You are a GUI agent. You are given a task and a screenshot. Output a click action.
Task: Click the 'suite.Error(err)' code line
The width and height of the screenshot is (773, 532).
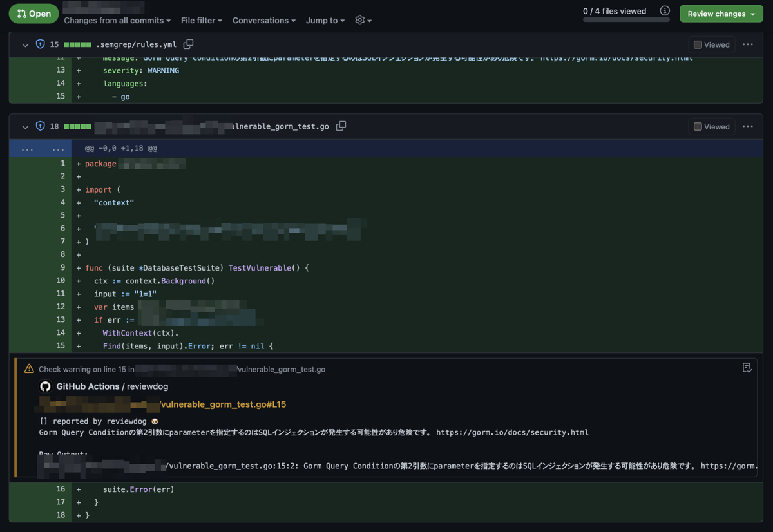click(x=138, y=489)
